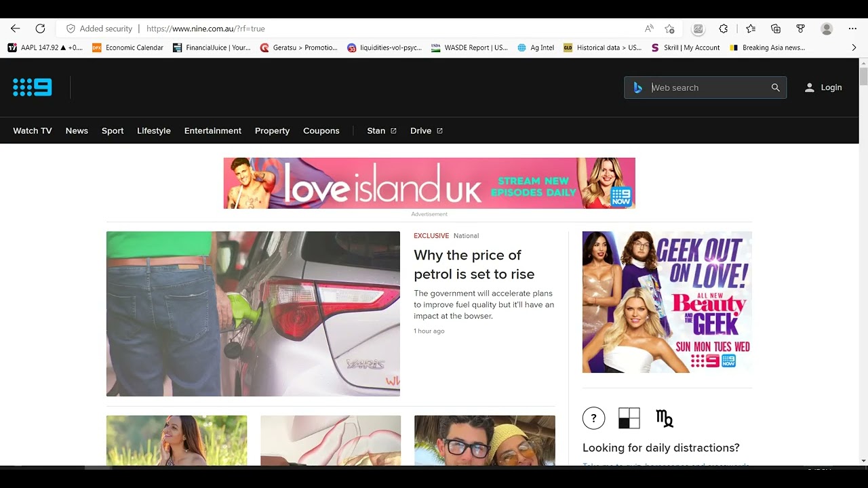Image resolution: width=868 pixels, height=488 pixels.
Task: Click the search magnifier icon
Action: click(x=775, y=87)
